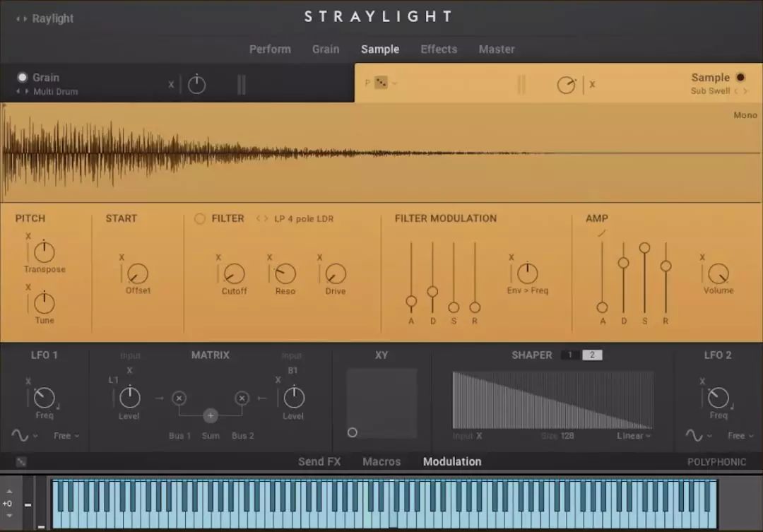Click the keyboard octave up arrow

9,492
